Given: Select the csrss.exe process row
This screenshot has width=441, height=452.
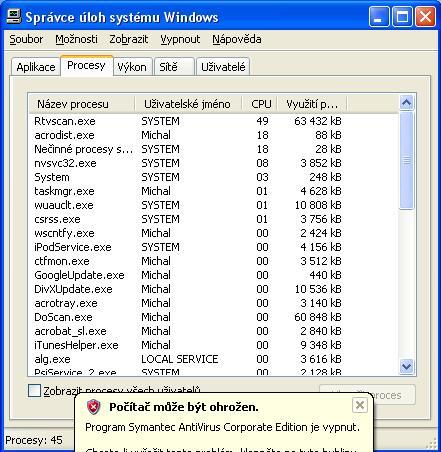Looking at the screenshot, I should point(213,219).
